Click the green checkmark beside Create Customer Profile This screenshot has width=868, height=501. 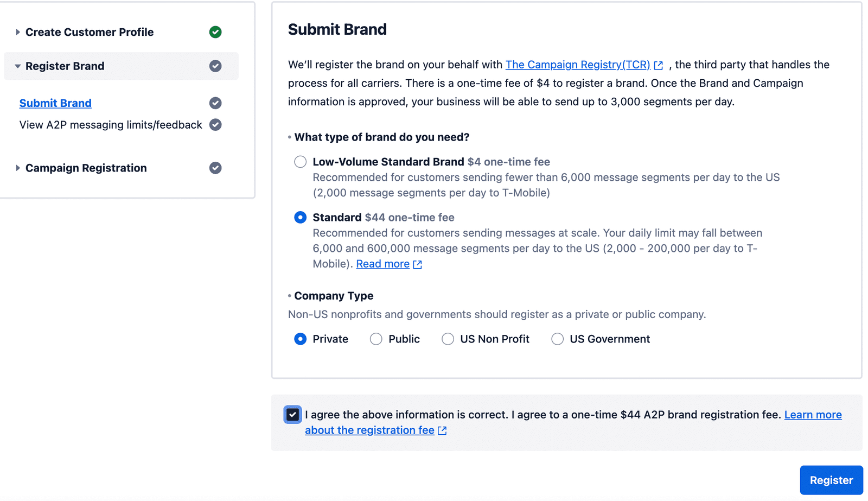coord(215,32)
